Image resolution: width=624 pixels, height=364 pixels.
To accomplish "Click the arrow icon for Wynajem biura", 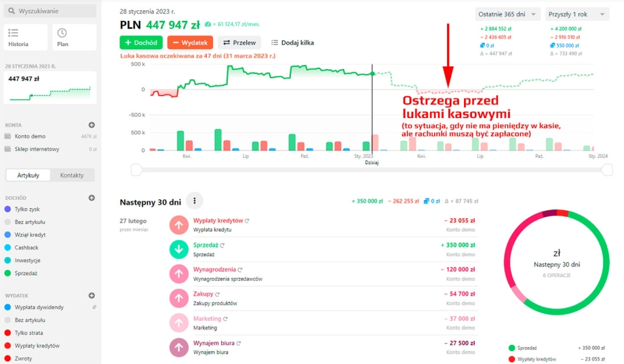I will (179, 347).
